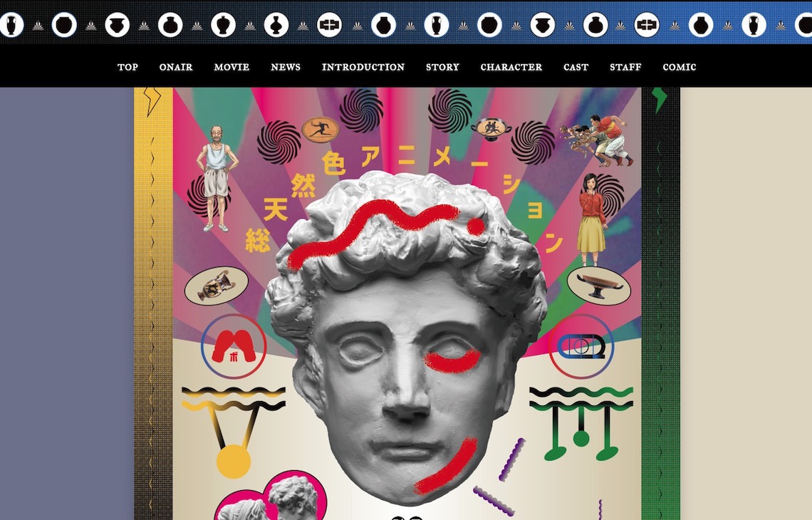812x520 pixels.
Task: Click the green triple pendulum graphic
Action: tap(581, 425)
